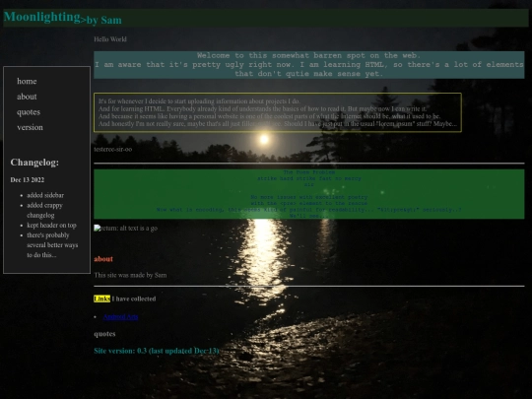Click 'there's probably several better ways' entry
The image size is (532, 399).
[52, 245]
